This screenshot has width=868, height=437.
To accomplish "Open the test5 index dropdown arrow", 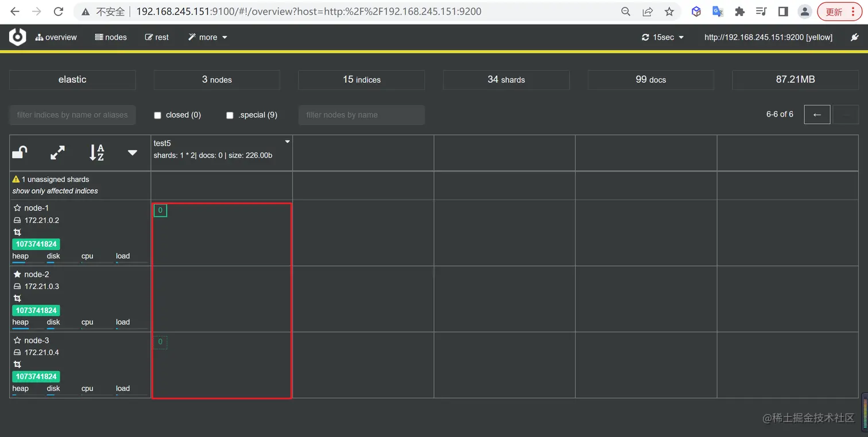I will pyautogui.click(x=288, y=142).
